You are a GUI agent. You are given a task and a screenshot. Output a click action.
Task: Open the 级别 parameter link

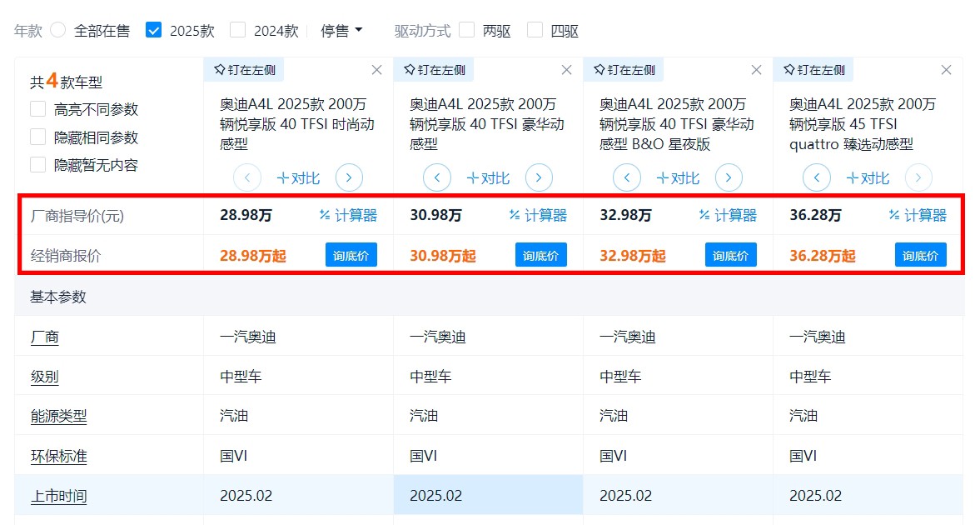point(44,377)
